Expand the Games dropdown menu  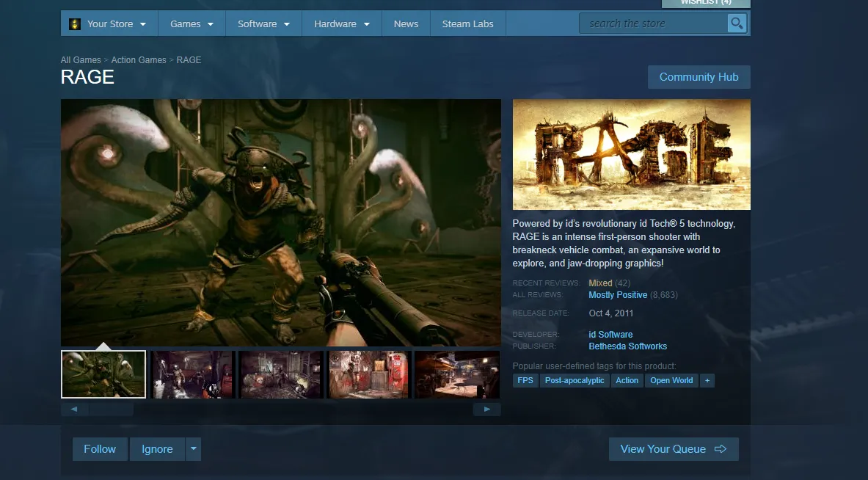click(192, 23)
